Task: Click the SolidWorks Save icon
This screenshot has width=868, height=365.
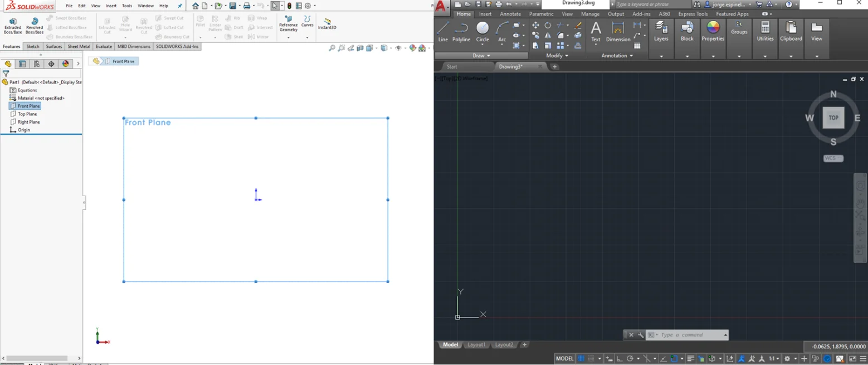Action: coord(233,6)
